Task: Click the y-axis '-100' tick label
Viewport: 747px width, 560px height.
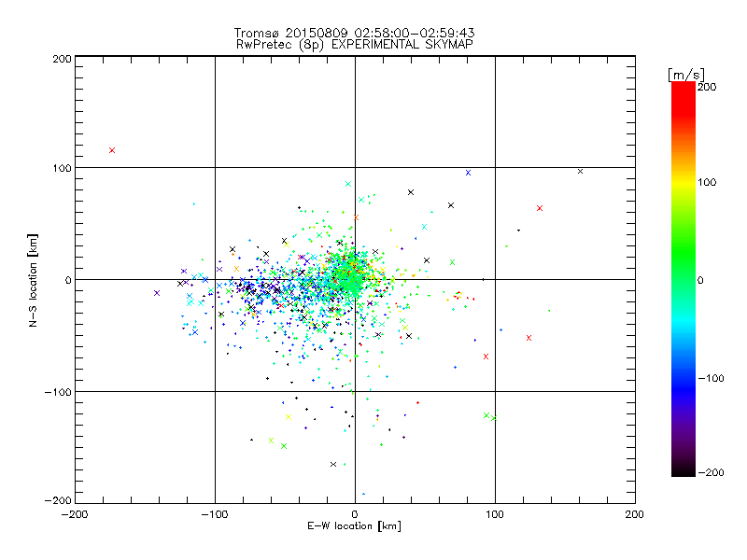Action: click(x=58, y=392)
